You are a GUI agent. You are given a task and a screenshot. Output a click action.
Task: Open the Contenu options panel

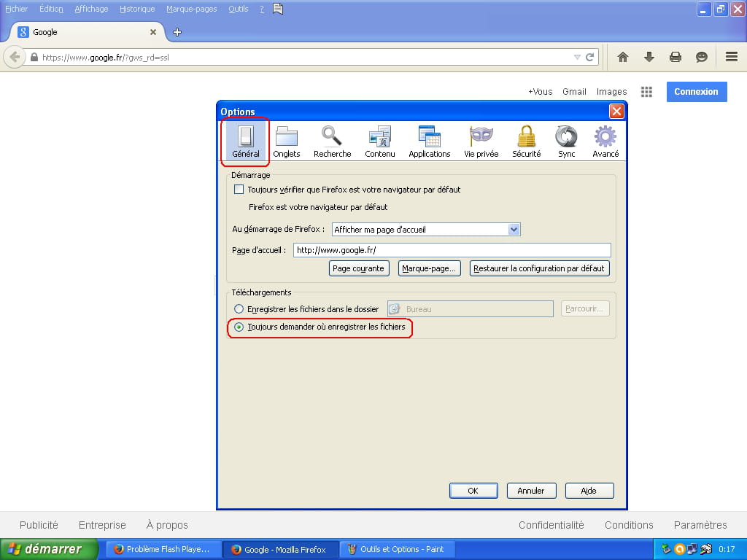pyautogui.click(x=379, y=141)
